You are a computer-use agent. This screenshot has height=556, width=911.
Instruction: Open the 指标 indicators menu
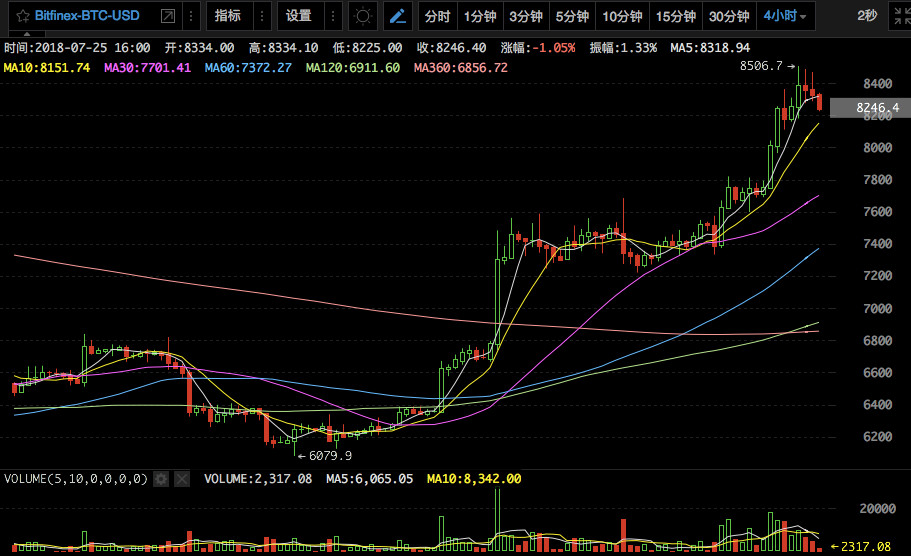pos(228,16)
